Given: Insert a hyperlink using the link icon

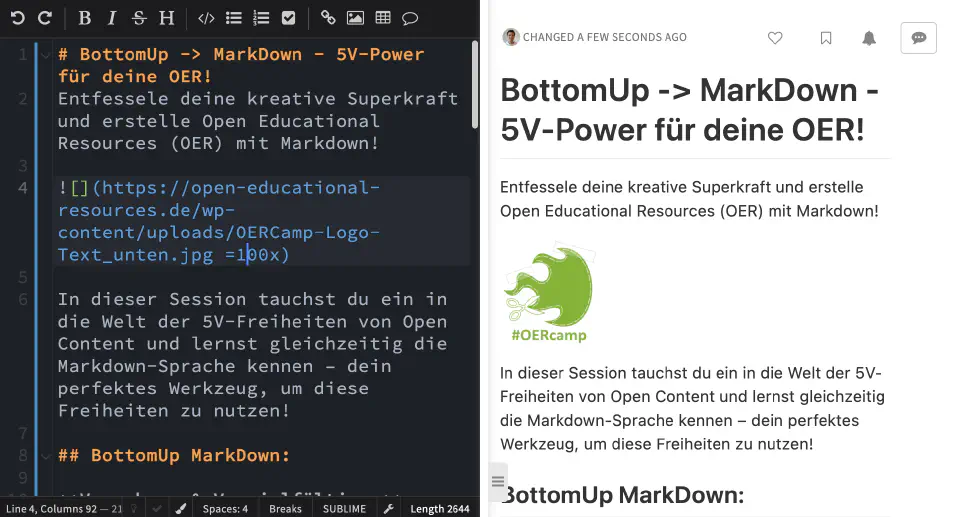Looking at the screenshot, I should coord(328,17).
